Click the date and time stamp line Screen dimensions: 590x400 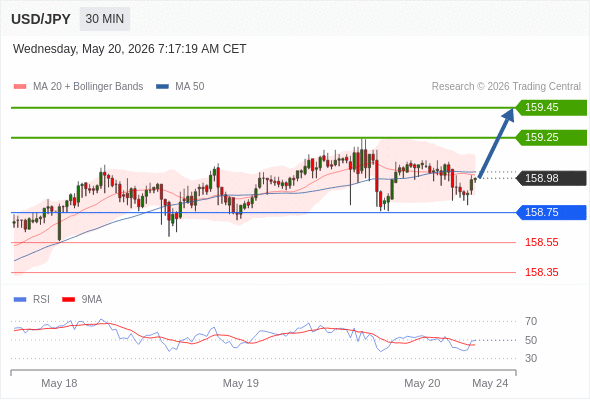[129, 49]
